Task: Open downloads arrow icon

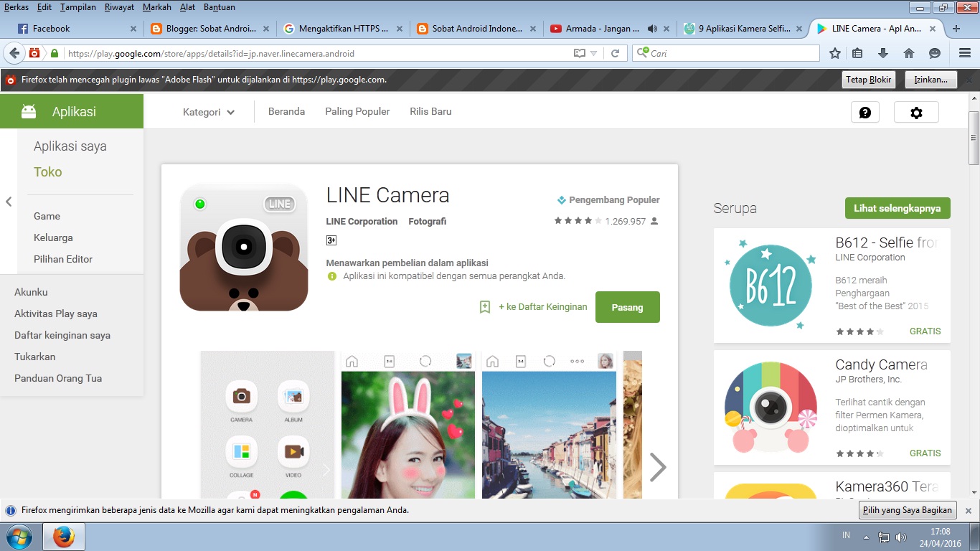Action: click(883, 53)
